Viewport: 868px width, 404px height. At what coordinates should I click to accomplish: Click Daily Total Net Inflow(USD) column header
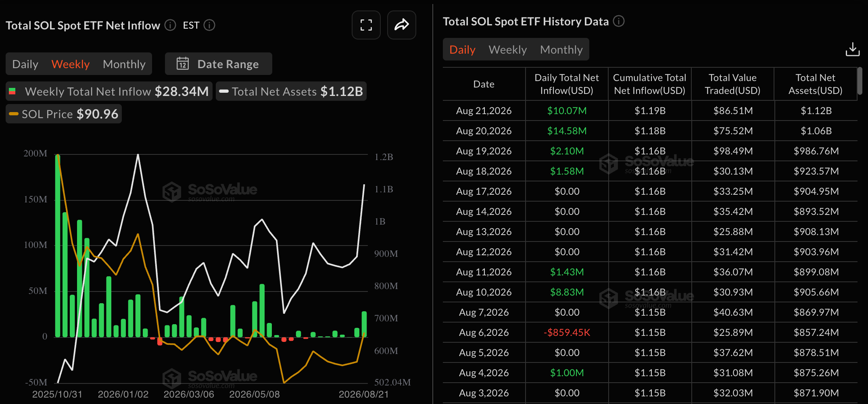[567, 84]
